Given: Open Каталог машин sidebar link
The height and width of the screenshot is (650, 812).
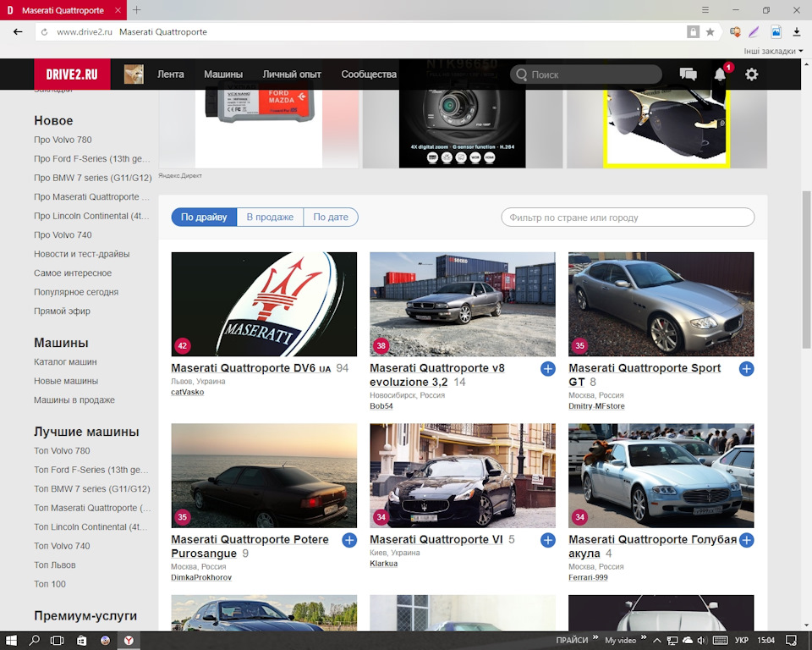Looking at the screenshot, I should [65, 361].
